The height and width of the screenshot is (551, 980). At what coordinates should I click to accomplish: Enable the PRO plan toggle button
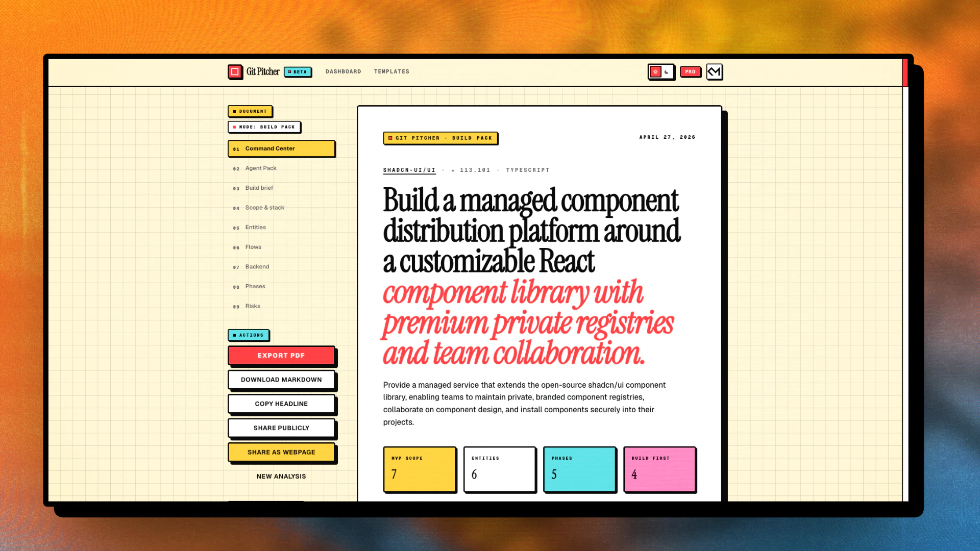pos(690,71)
